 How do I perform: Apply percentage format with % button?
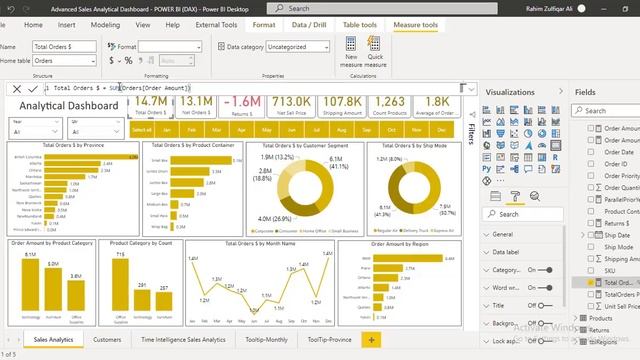(x=129, y=61)
